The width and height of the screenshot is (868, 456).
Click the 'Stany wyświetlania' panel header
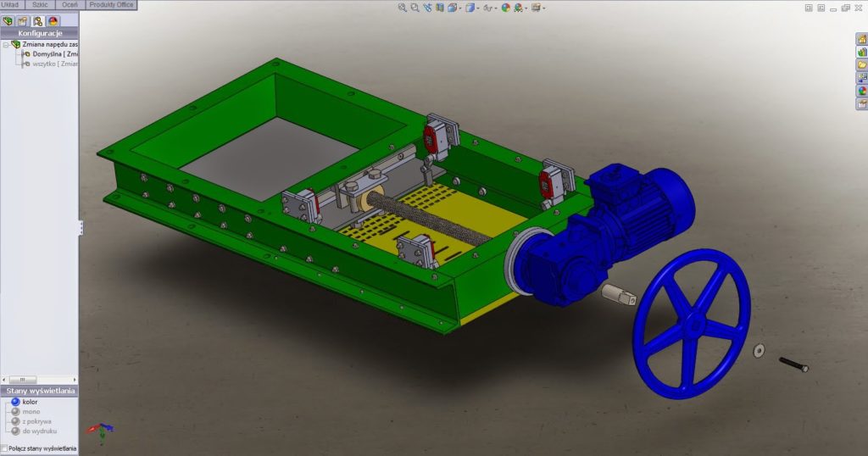[39, 391]
